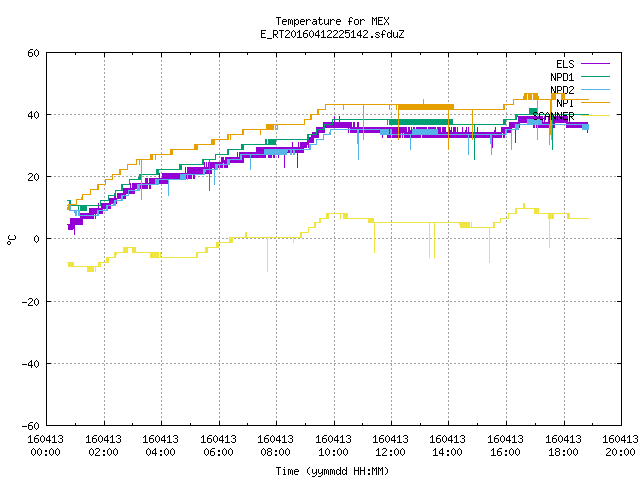Click the x-axis tick '160413 20:00'
Screen dimensions: 640x480
click(x=620, y=445)
